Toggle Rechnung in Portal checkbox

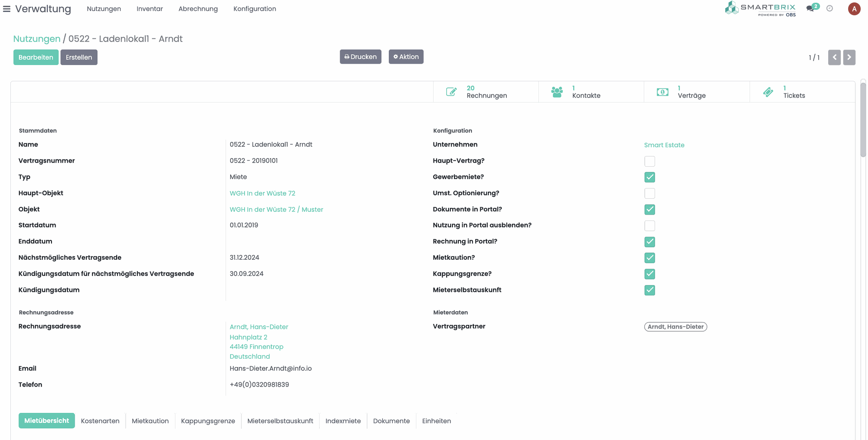[x=650, y=242]
